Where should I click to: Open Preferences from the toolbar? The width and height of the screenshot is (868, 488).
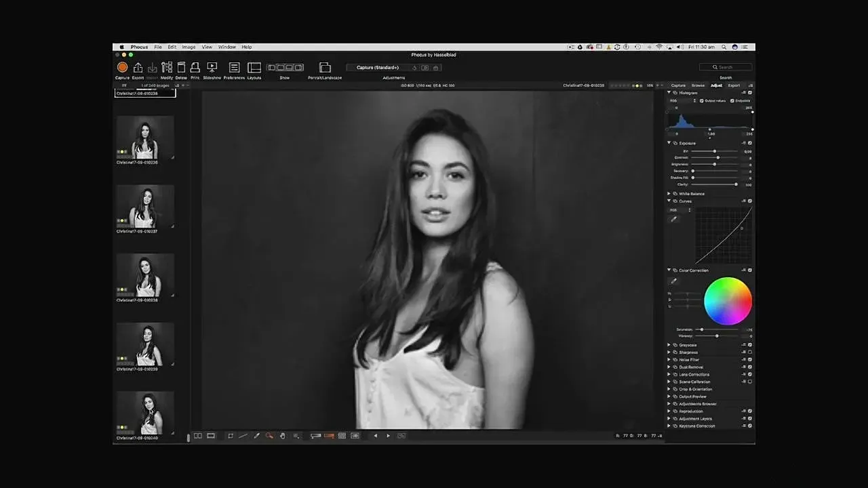pos(234,67)
